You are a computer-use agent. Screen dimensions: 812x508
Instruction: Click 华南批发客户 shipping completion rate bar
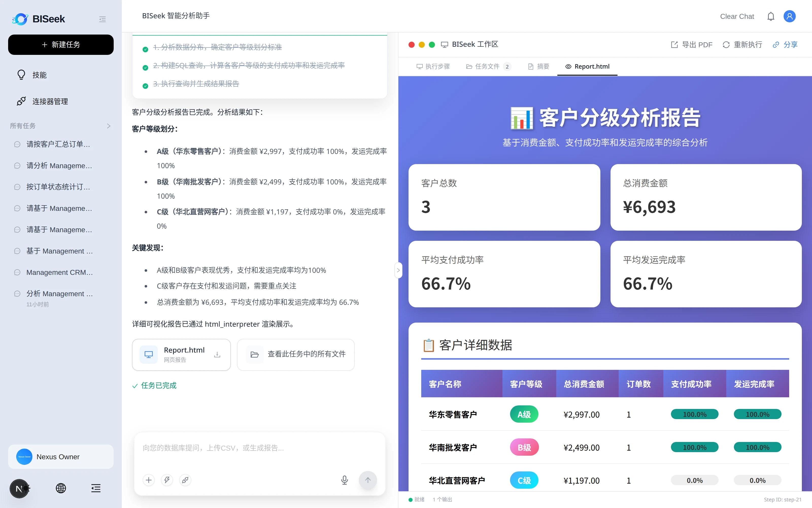tap(757, 448)
